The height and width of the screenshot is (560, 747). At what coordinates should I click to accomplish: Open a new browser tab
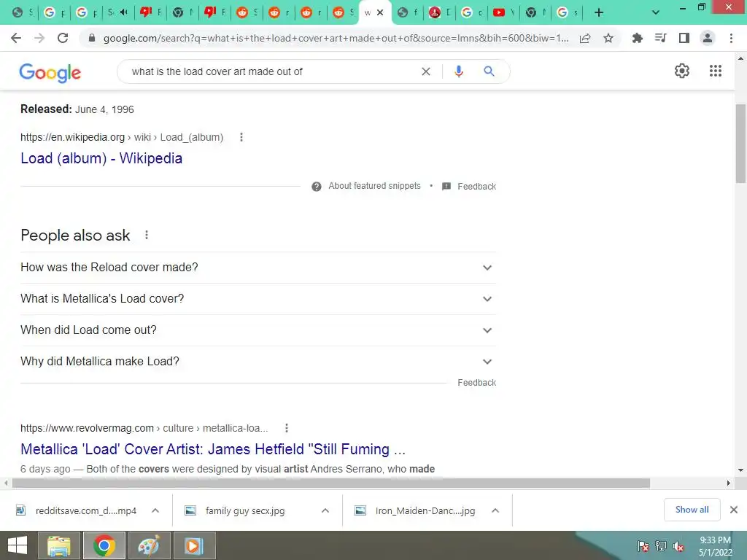599,12
